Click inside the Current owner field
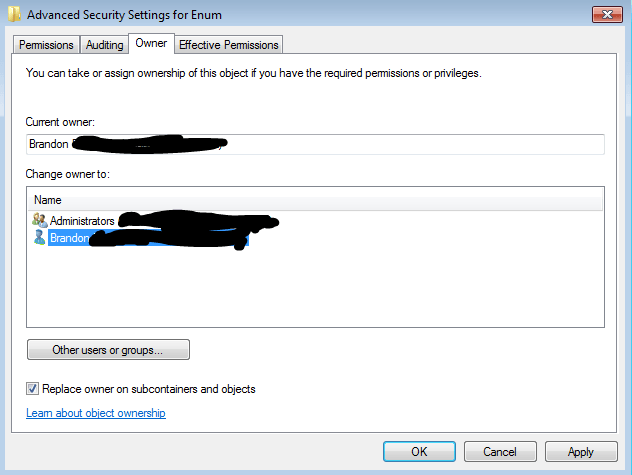 315,144
